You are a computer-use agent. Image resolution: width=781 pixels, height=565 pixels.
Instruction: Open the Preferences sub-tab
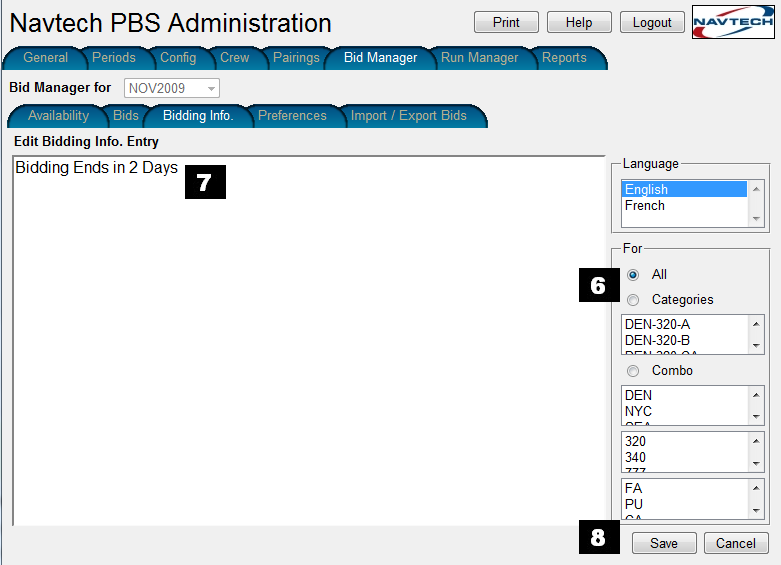[292, 116]
